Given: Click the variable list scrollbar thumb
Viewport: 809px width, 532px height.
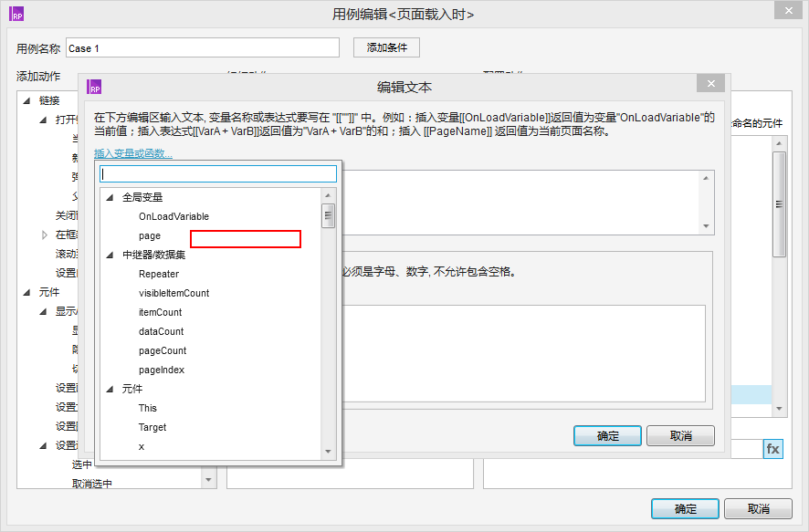Looking at the screenshot, I should (328, 215).
